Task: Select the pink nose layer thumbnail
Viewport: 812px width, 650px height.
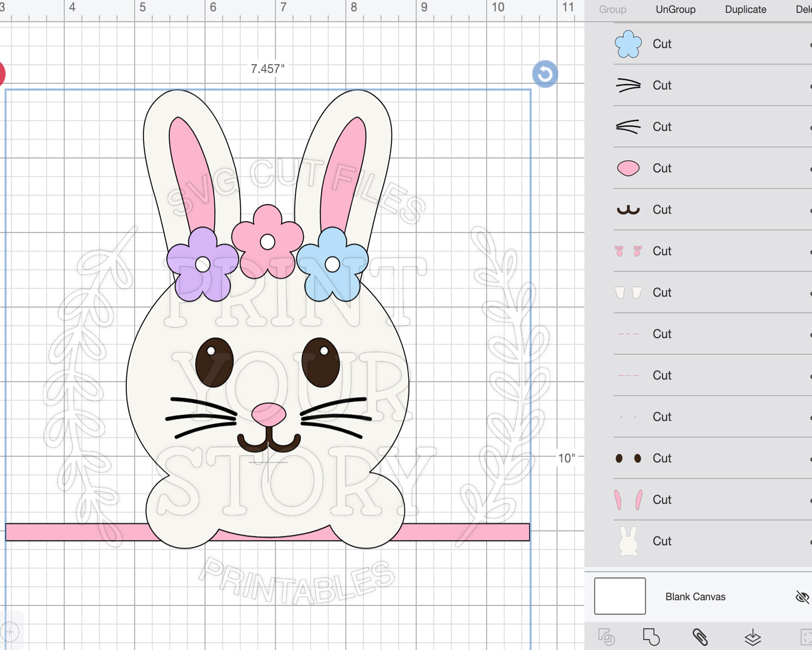Action: pos(628,168)
